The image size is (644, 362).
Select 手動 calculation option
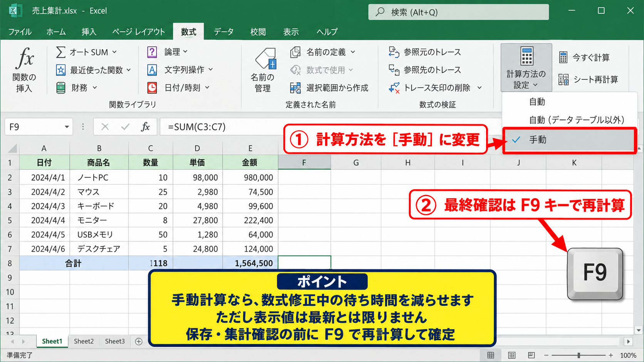569,140
